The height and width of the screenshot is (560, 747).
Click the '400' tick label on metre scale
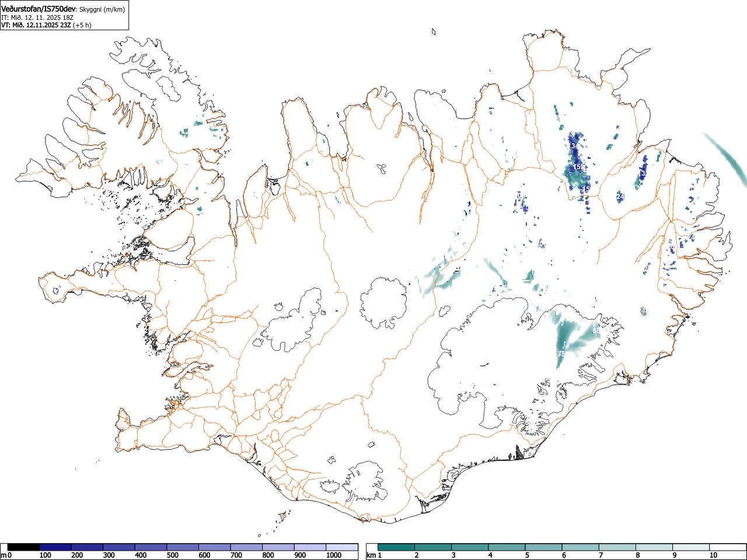pyautogui.click(x=140, y=555)
